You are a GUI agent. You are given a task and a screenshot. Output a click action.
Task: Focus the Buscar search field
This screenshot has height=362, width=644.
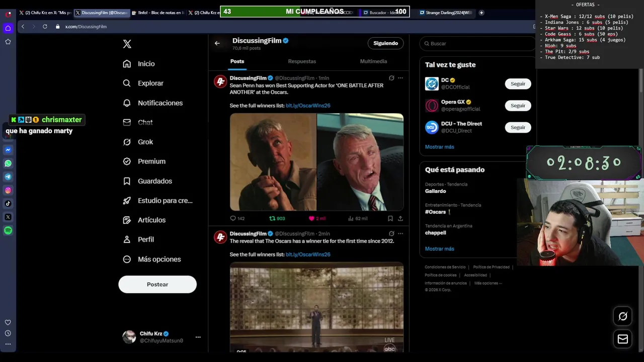click(x=477, y=44)
